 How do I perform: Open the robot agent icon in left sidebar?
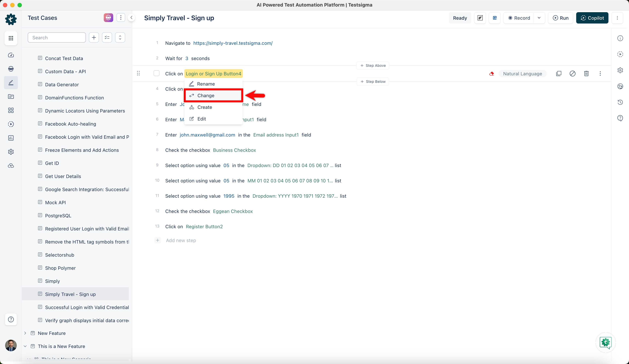[x=11, y=69]
